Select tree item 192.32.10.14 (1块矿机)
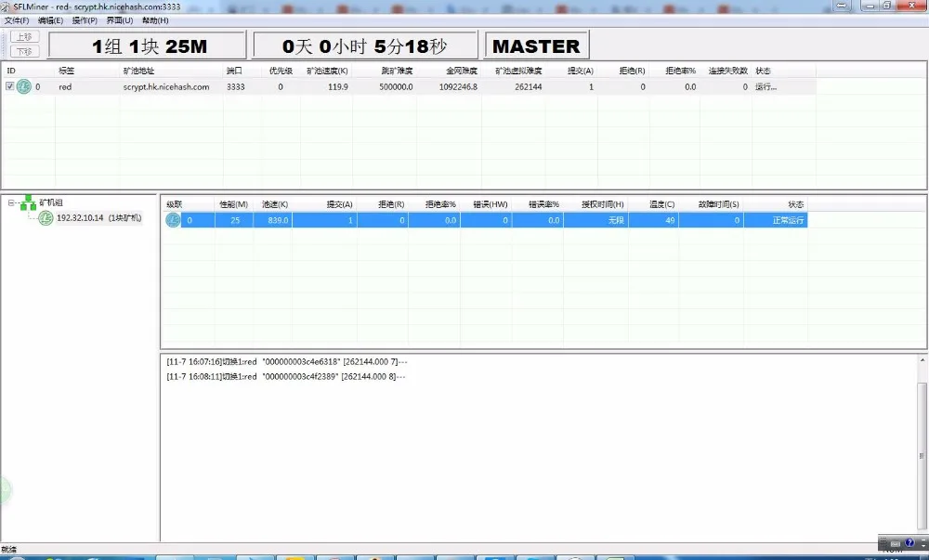Screen dimensions: 929x560 (99, 218)
